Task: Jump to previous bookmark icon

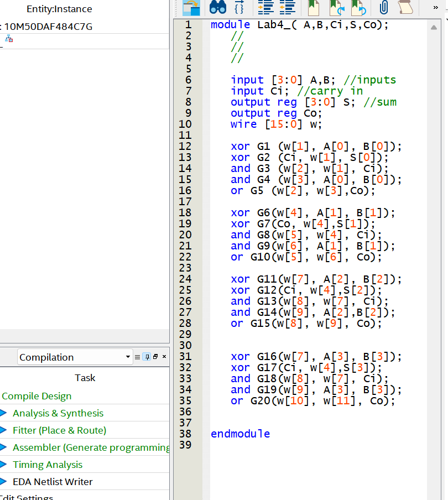Action: [357, 8]
